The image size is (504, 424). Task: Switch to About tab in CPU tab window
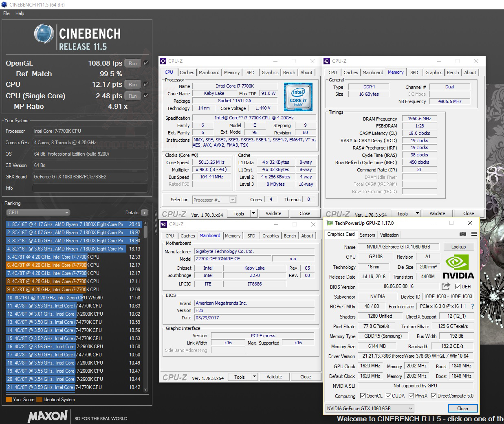click(x=307, y=72)
